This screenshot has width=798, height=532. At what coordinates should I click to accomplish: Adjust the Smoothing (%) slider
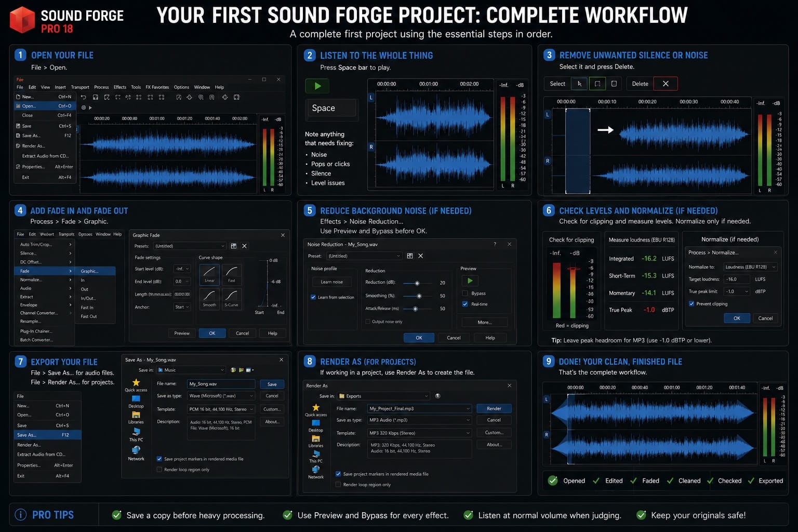(419, 296)
